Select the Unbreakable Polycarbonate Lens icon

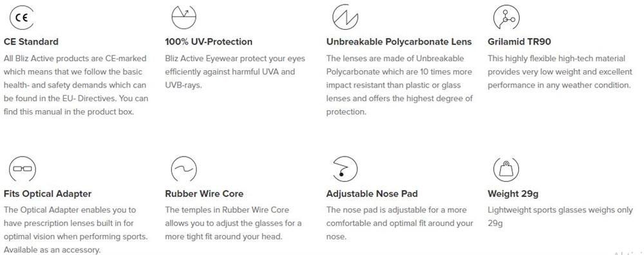(x=345, y=17)
